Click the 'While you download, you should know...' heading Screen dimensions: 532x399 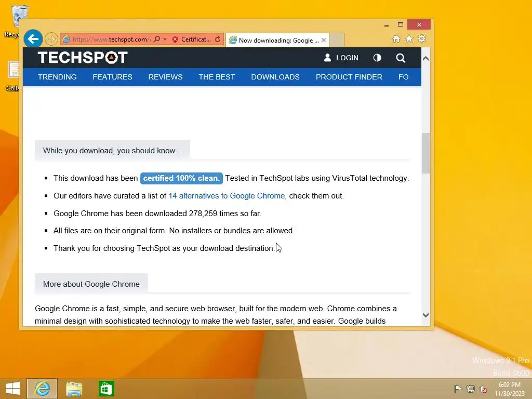(112, 151)
